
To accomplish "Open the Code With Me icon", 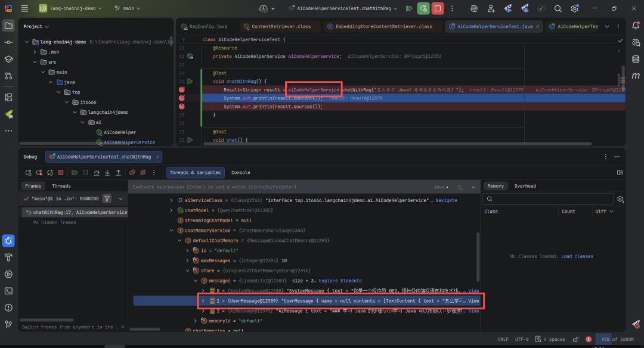I will click(491, 8).
